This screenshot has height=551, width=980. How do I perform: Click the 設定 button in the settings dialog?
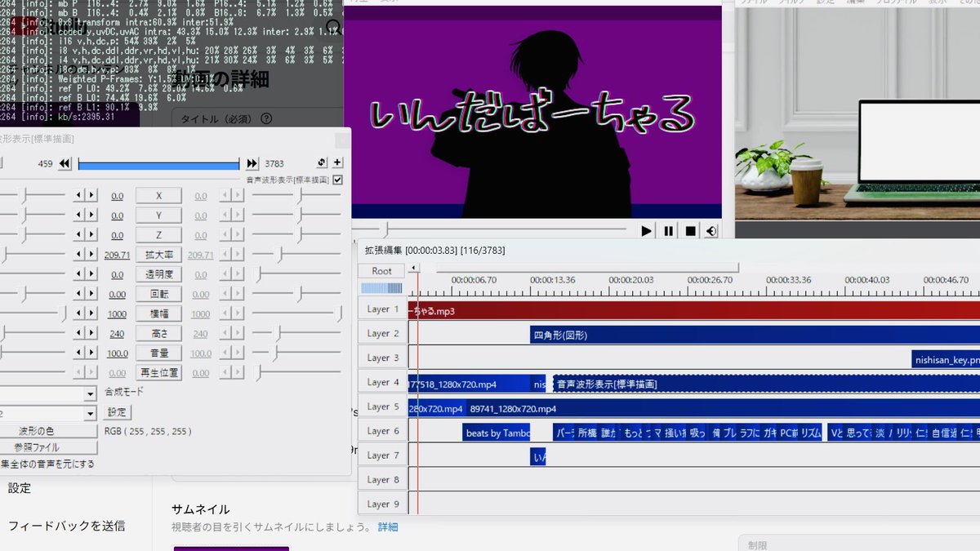tap(118, 412)
